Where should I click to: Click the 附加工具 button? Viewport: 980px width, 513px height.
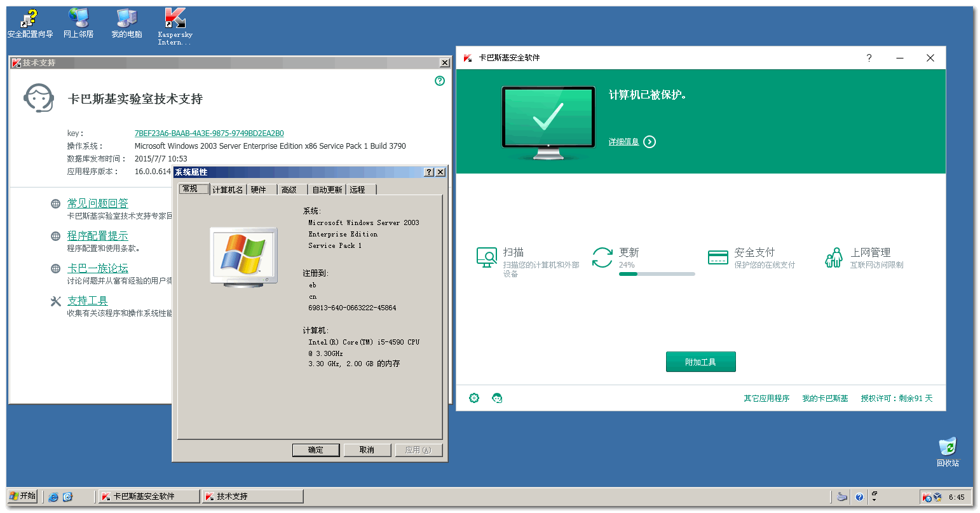(700, 362)
